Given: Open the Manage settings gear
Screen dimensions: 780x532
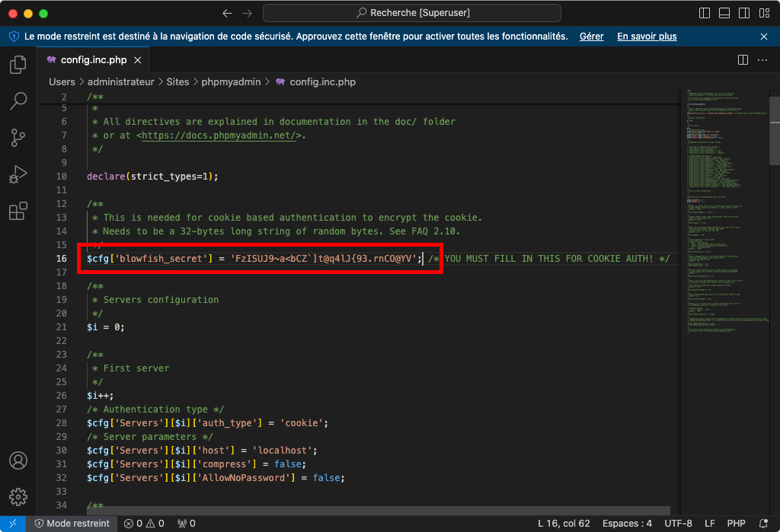Looking at the screenshot, I should coord(18,497).
